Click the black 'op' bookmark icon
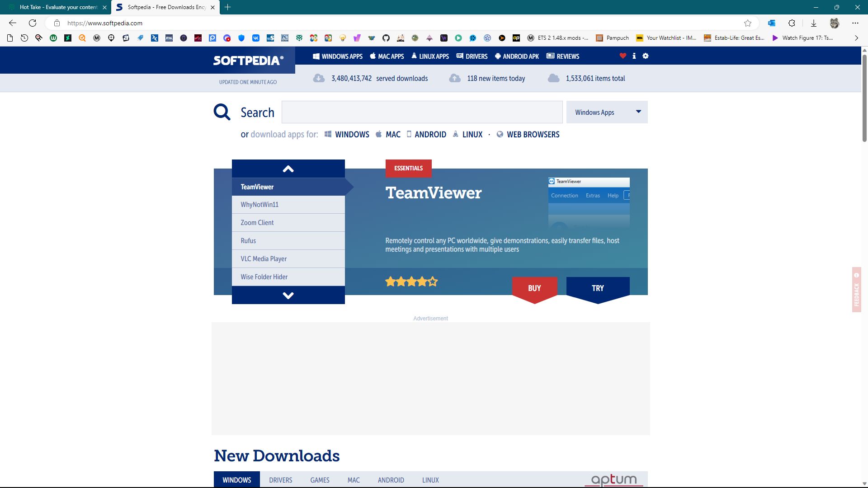 pyautogui.click(x=516, y=38)
